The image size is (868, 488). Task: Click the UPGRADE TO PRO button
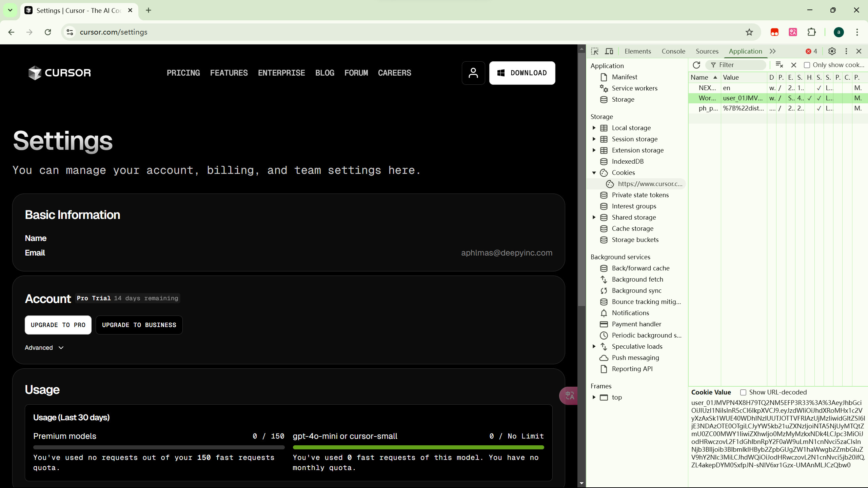click(58, 325)
